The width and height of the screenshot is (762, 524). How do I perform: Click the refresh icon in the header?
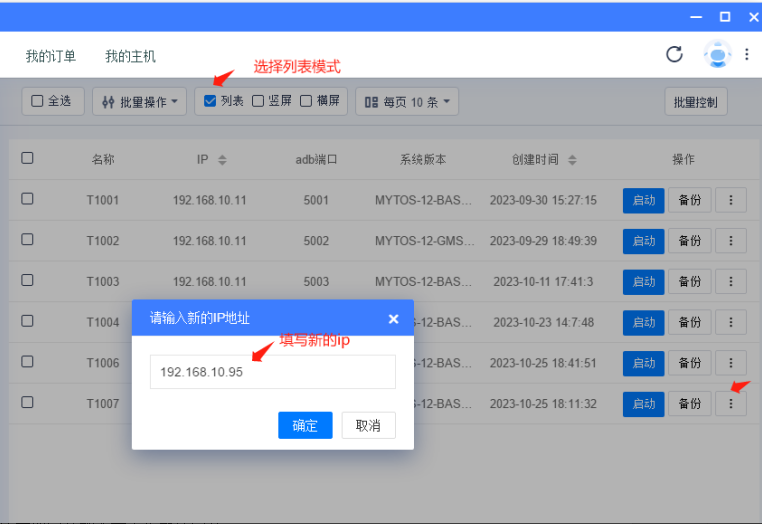coord(674,55)
